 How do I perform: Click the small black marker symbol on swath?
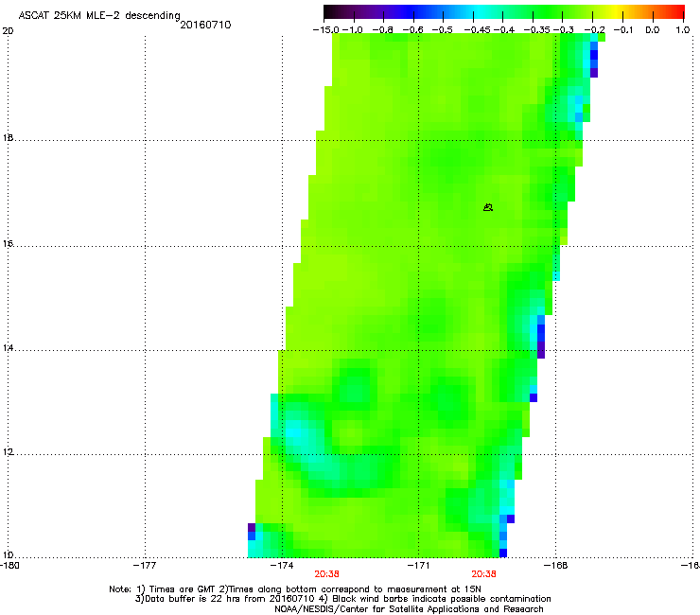pos(488,207)
